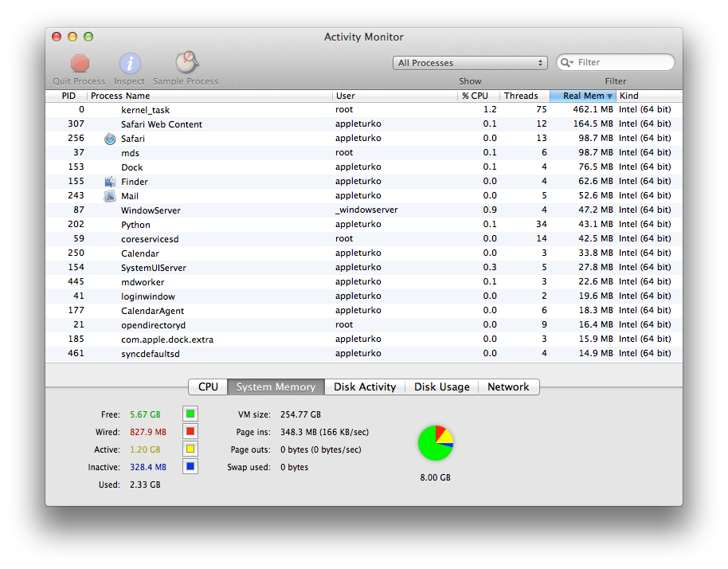728x569 pixels.
Task: Click the yellow Active memory color swatch
Action: [x=190, y=449]
